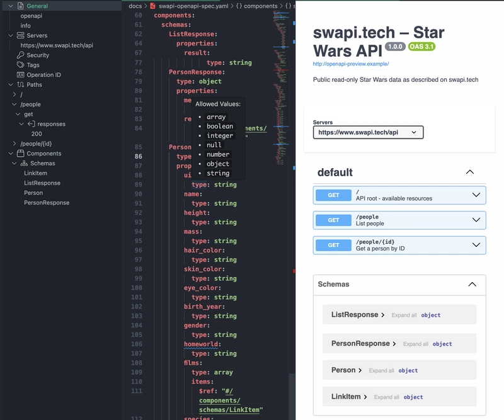Image resolution: width=504 pixels, height=420 pixels.
Task: Click the Schemas hierarchy icon
Action: [x=24, y=163]
